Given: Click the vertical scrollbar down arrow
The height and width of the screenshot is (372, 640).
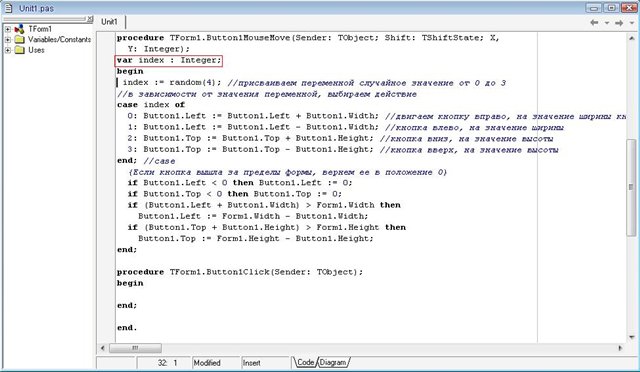Looking at the screenshot, I should (632, 337).
